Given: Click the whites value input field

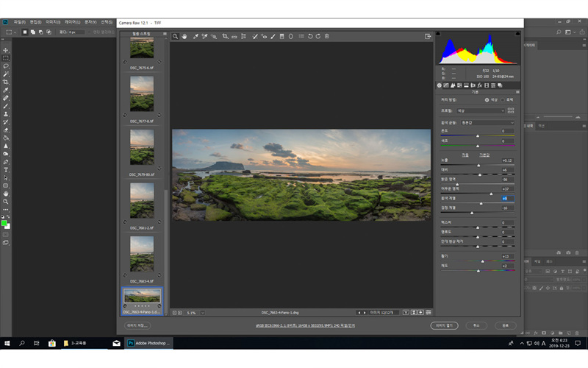Looking at the screenshot, I should [x=508, y=198].
